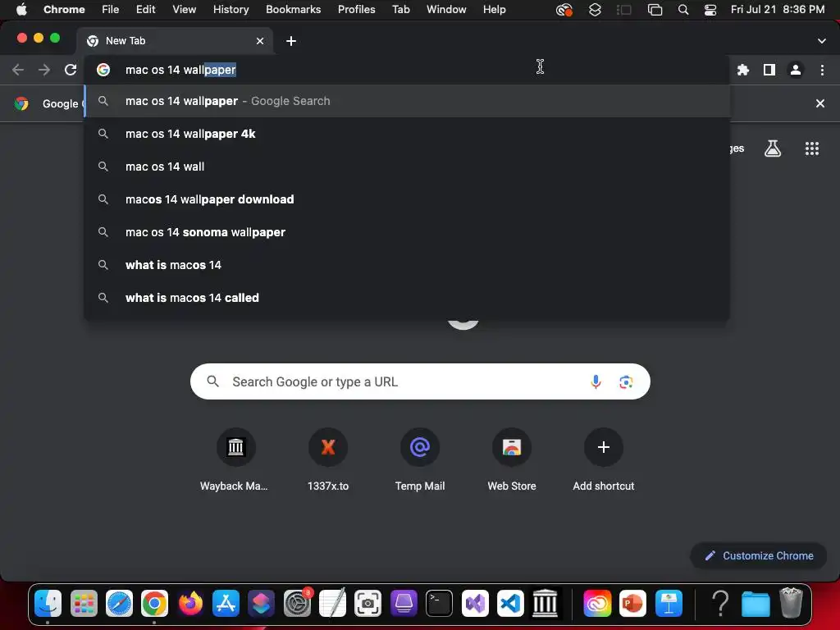Open the three-dot Chrome menu

822,70
